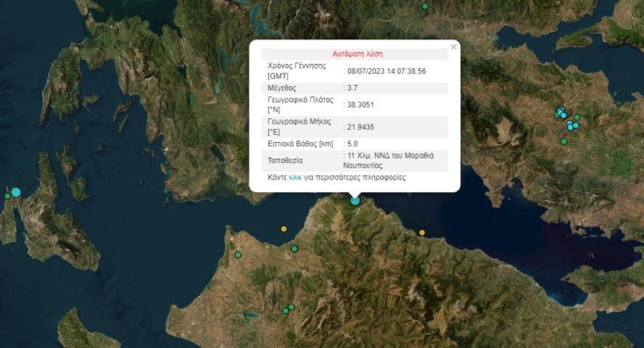
Task: Click the origin time value '08/07/2023 14:07:38.56'
Action: click(386, 71)
